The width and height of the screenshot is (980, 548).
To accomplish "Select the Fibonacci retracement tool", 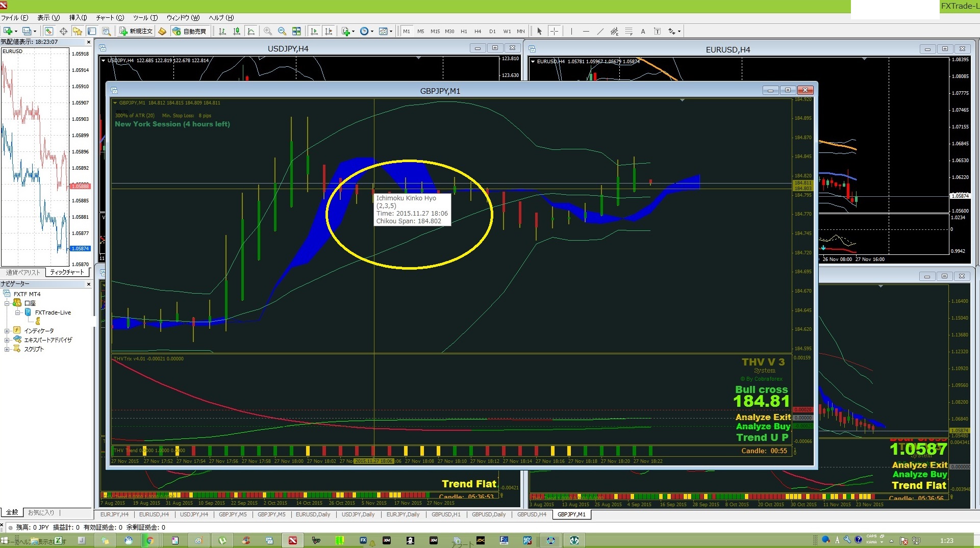I will point(629,32).
